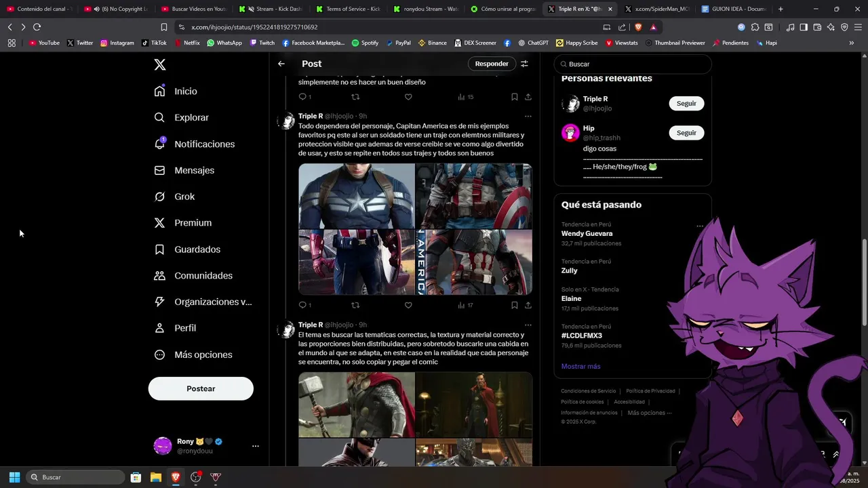
Task: Open Elaine trend
Action: (x=571, y=298)
